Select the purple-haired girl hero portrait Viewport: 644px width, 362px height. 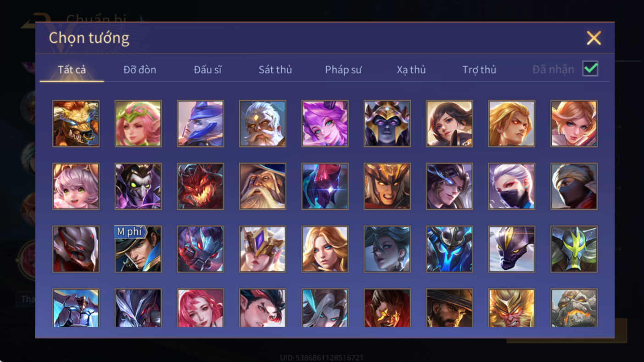coord(325,123)
